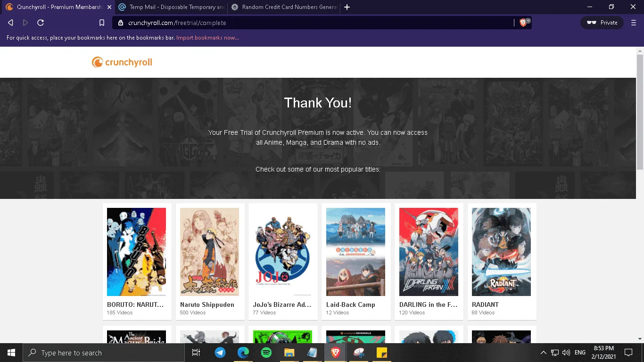Open the network status tray icon
The image size is (644, 362).
point(555,353)
